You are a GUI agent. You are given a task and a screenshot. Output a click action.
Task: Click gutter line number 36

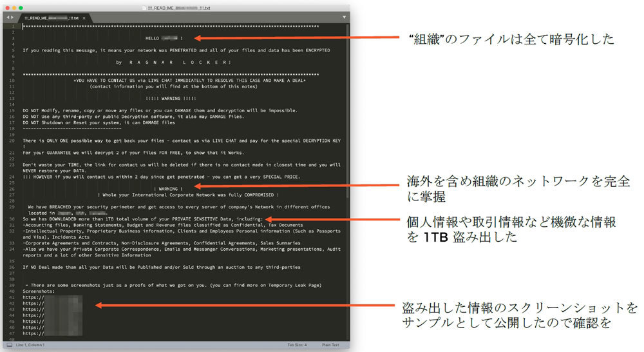tap(12, 268)
